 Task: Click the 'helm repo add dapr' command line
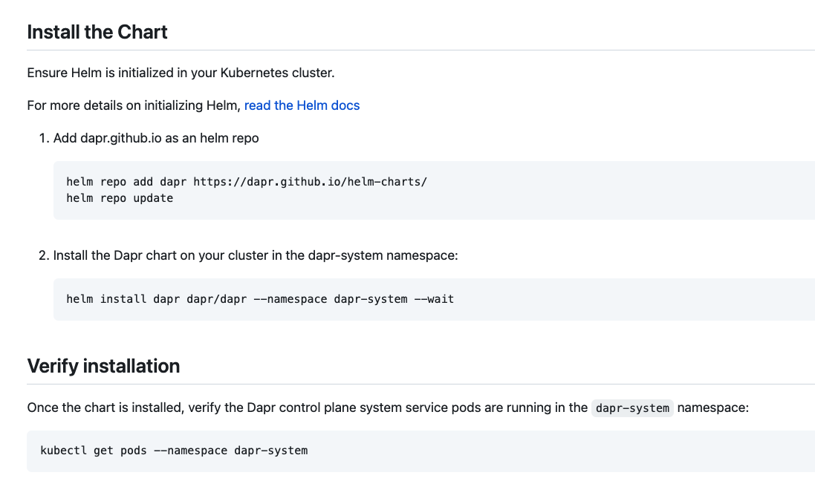pos(247,182)
